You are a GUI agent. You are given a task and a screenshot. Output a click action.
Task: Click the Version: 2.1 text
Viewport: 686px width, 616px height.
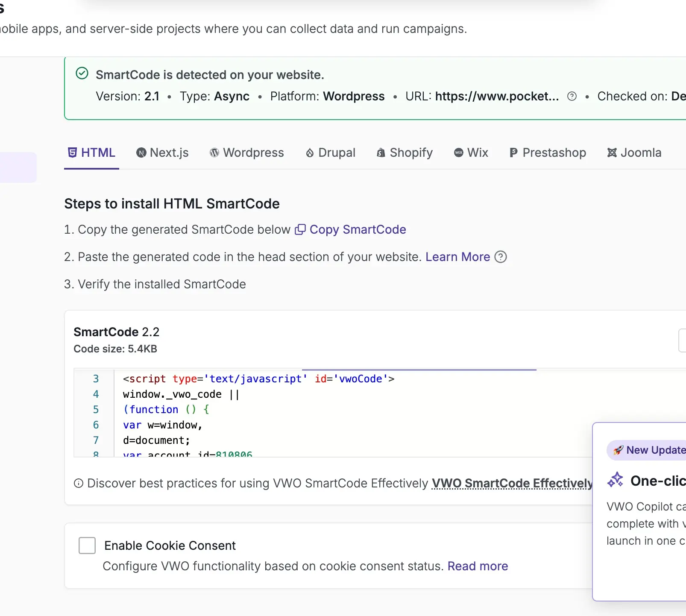point(127,97)
